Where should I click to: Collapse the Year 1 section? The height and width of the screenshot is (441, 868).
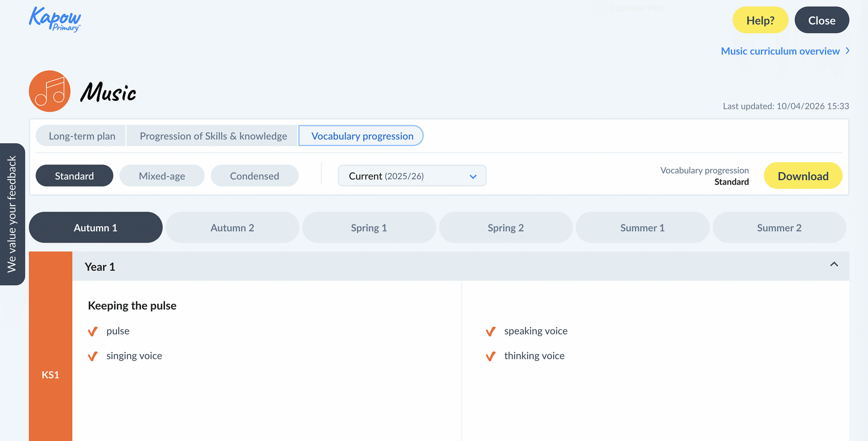[834, 265]
